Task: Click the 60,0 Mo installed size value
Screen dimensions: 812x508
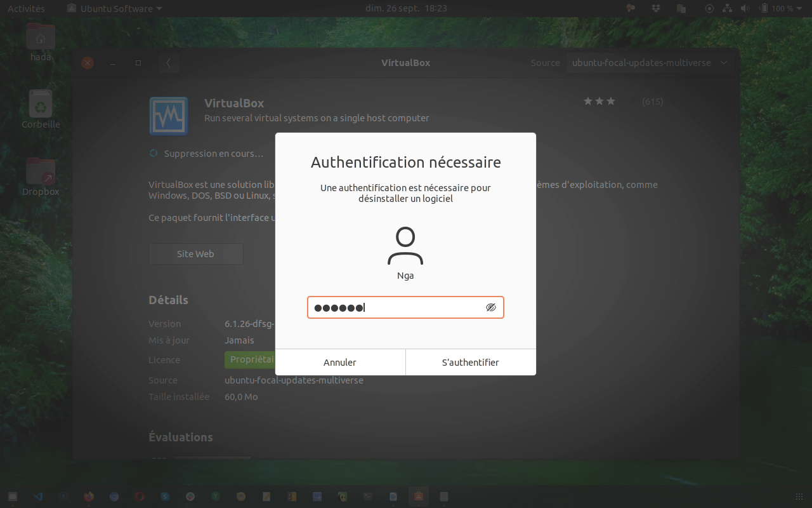Action: click(x=241, y=397)
